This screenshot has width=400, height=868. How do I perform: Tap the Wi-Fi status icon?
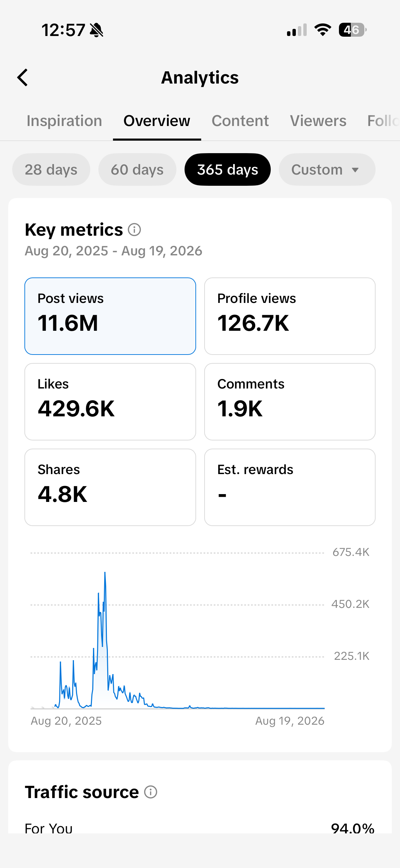pos(323,30)
